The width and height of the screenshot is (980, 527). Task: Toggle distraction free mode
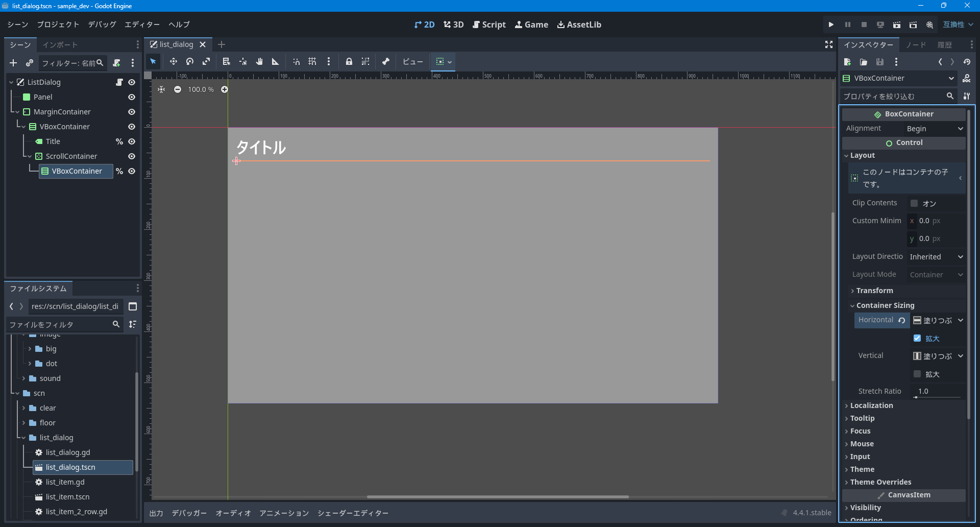coord(829,45)
